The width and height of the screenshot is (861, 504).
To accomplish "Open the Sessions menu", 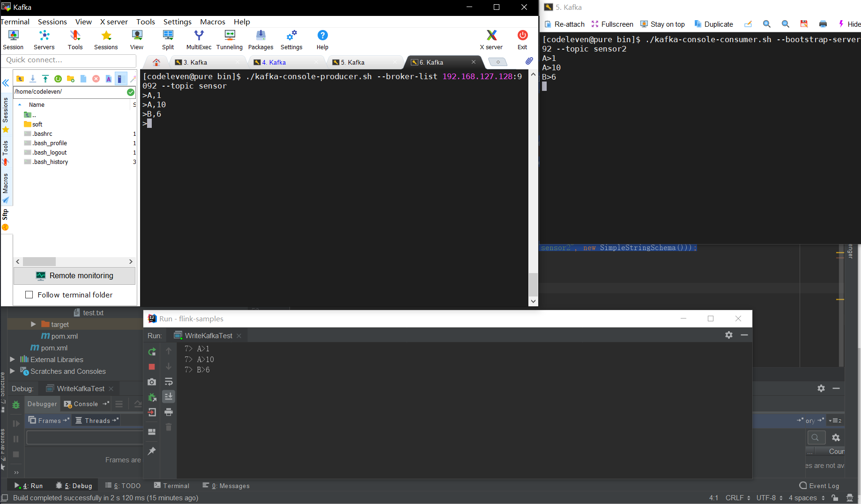I will click(x=52, y=22).
